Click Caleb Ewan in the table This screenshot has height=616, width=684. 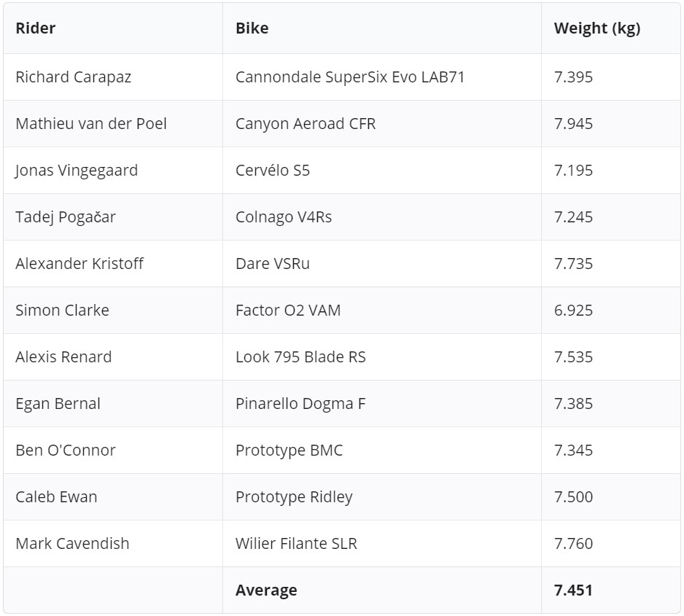(x=56, y=497)
